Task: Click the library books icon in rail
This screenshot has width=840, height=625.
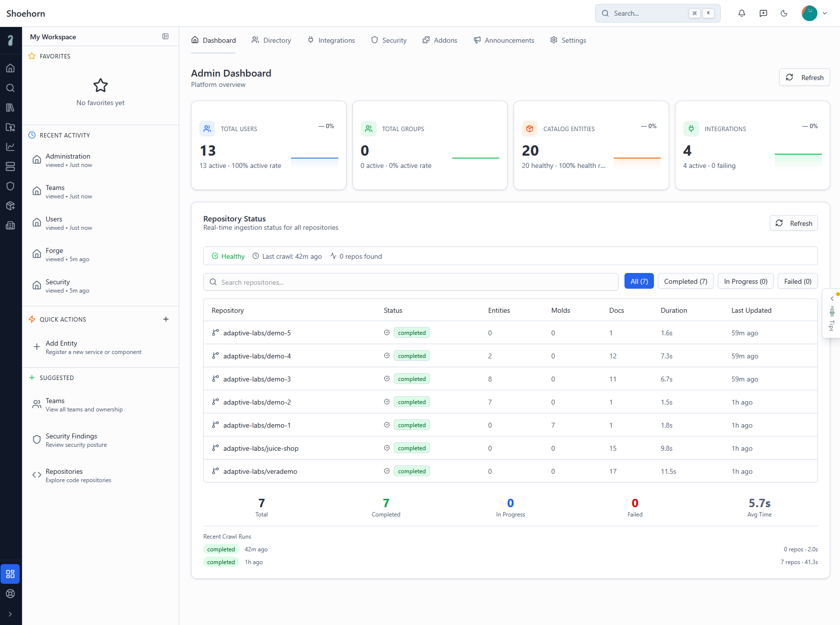Action: (x=10, y=108)
